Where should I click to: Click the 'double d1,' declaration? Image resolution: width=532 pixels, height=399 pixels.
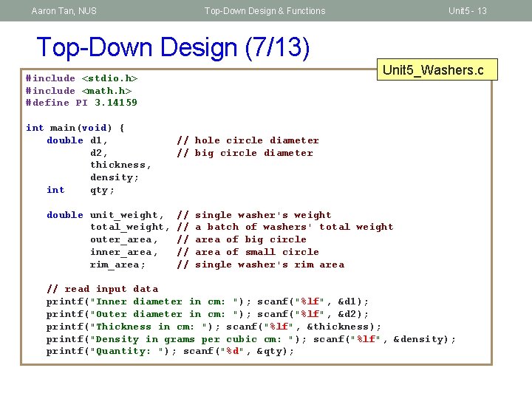77,140
